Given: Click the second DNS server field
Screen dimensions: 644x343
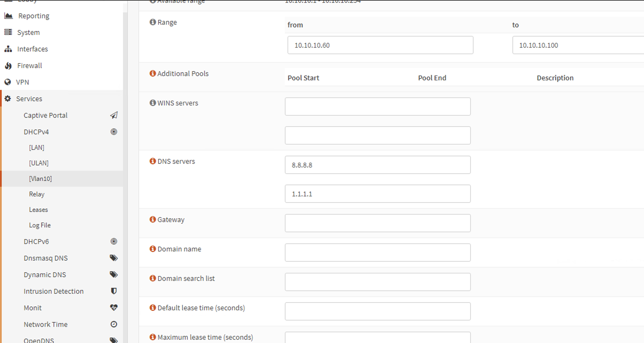Looking at the screenshot, I should (x=377, y=194).
